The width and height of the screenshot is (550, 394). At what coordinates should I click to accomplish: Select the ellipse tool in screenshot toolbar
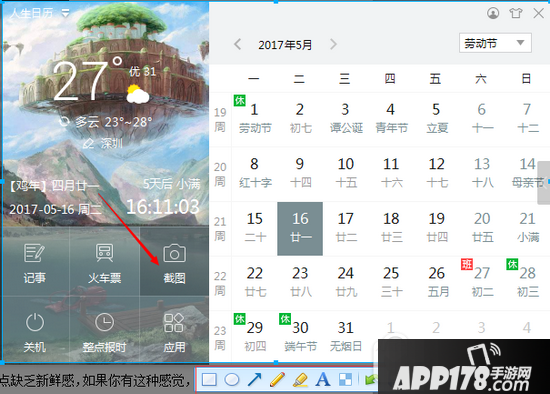tap(232, 380)
